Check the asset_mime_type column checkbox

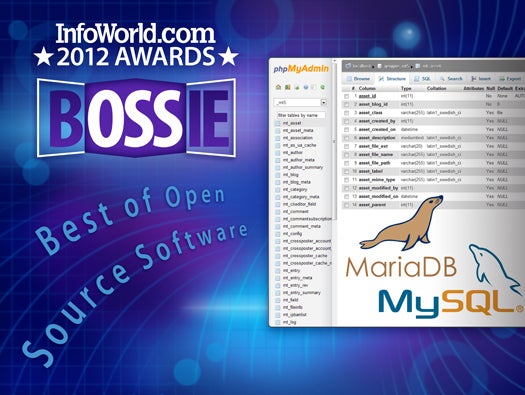click(347, 180)
